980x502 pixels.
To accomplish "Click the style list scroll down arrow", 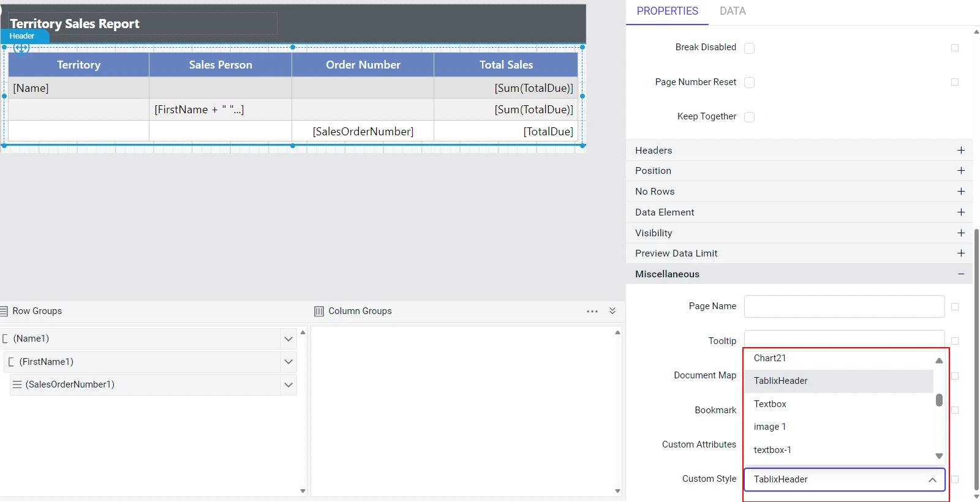I will (x=939, y=456).
